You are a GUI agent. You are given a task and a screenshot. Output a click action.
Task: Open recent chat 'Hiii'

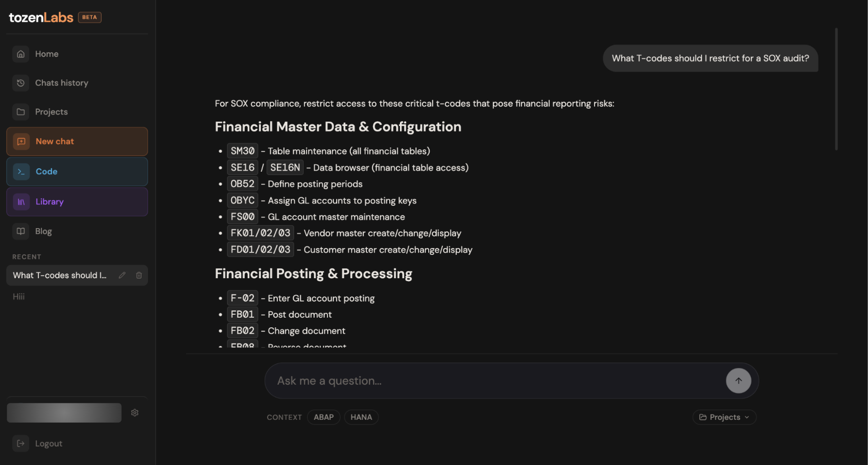(x=18, y=297)
